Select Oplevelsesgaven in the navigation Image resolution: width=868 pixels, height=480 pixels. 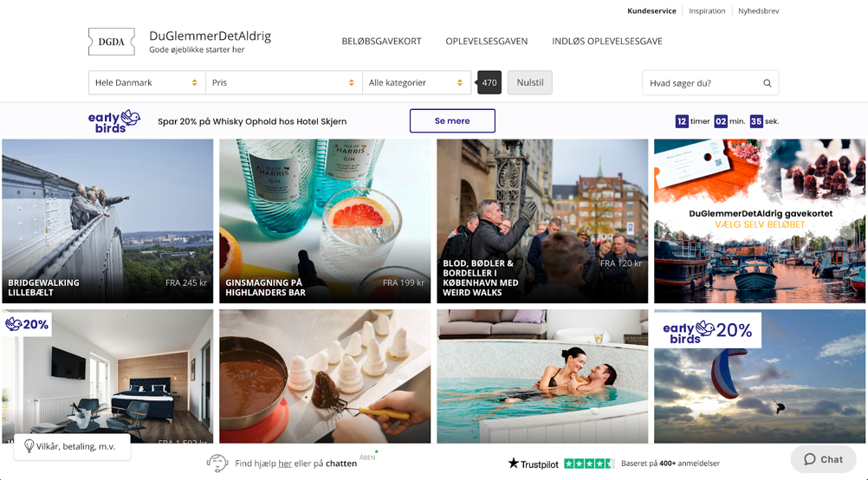486,42
